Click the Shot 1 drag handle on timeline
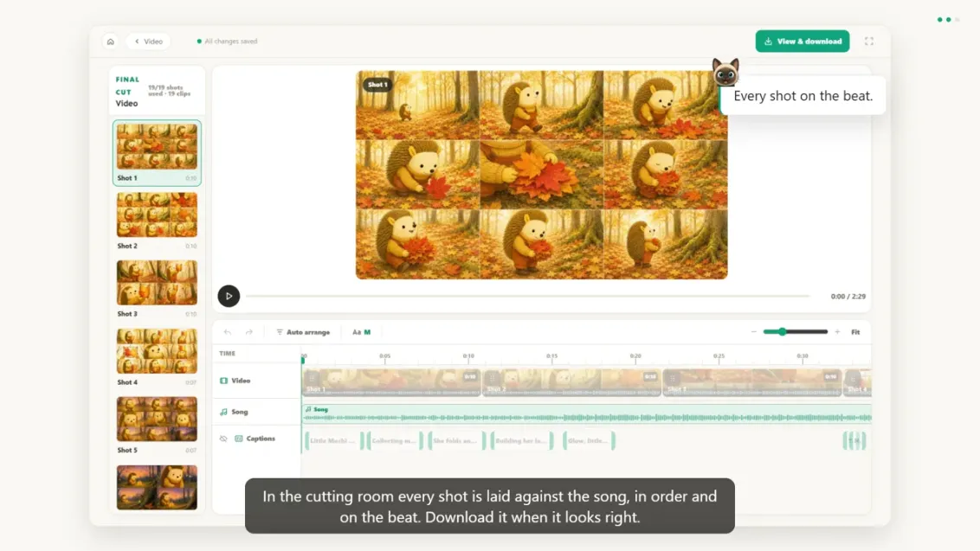980x551 pixels. tap(312, 378)
